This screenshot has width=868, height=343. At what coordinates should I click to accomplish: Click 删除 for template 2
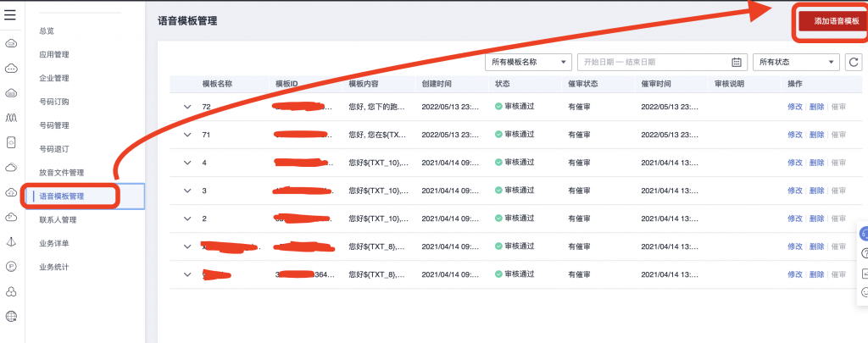point(816,219)
